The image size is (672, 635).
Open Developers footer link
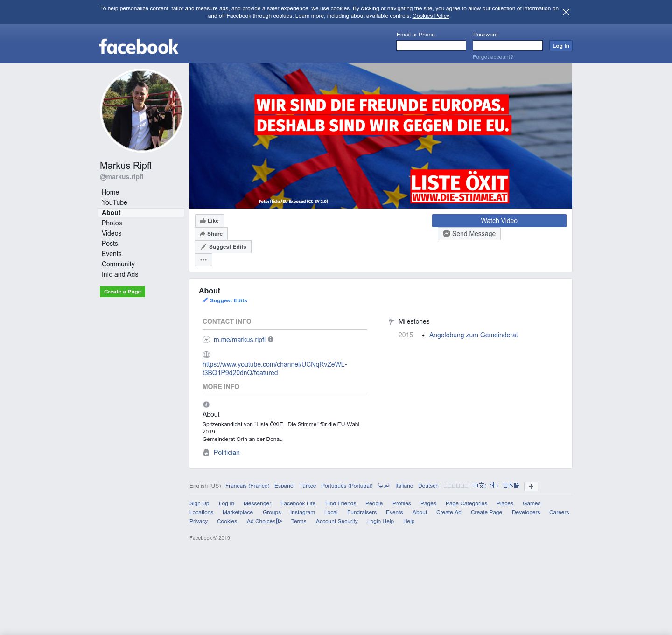click(x=526, y=512)
